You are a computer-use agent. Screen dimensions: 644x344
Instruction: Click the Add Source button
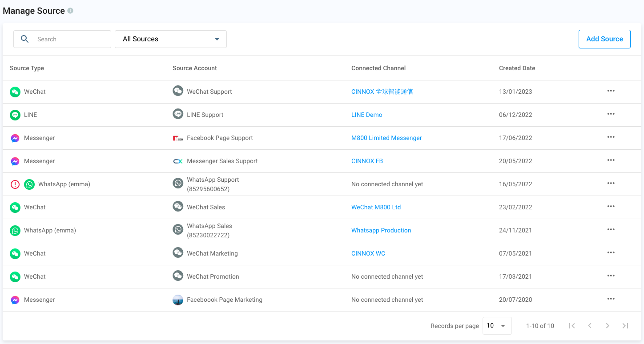point(604,39)
